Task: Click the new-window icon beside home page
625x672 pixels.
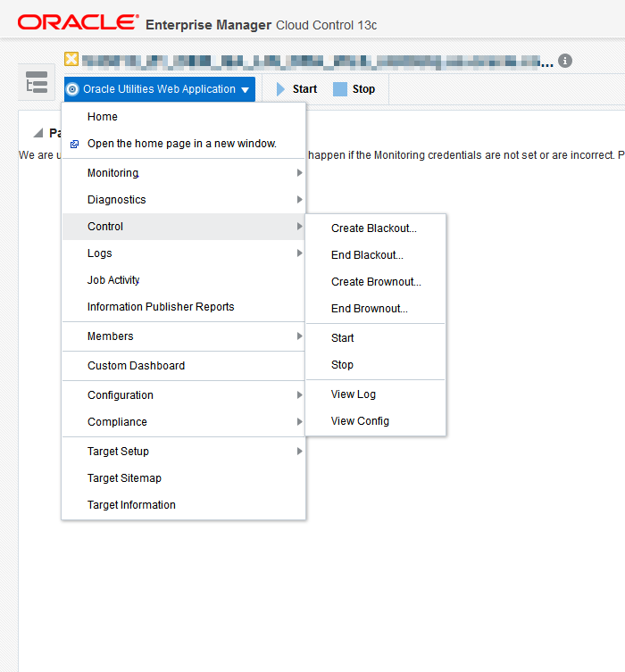Action: pyautogui.click(x=75, y=144)
